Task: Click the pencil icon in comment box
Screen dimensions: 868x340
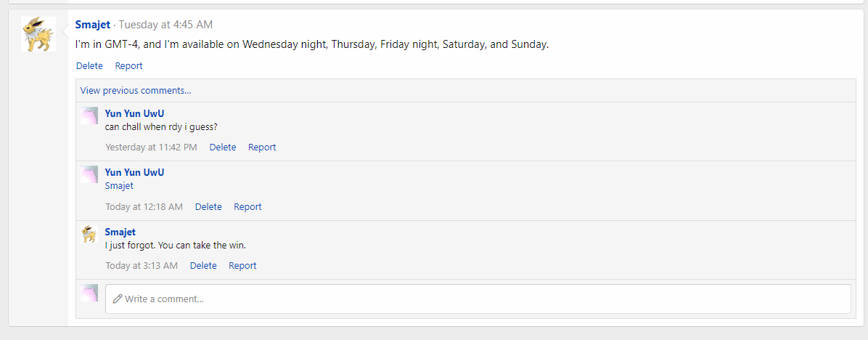Action: (x=118, y=299)
